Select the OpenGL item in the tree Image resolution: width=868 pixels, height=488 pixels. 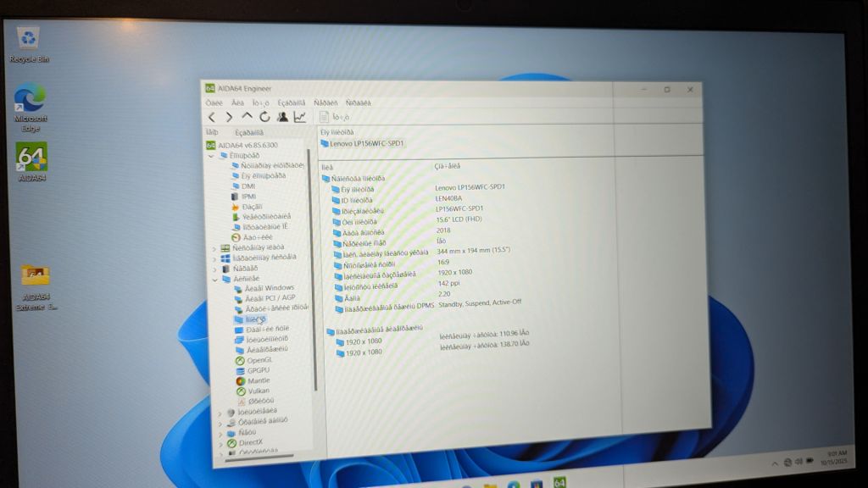click(x=253, y=360)
